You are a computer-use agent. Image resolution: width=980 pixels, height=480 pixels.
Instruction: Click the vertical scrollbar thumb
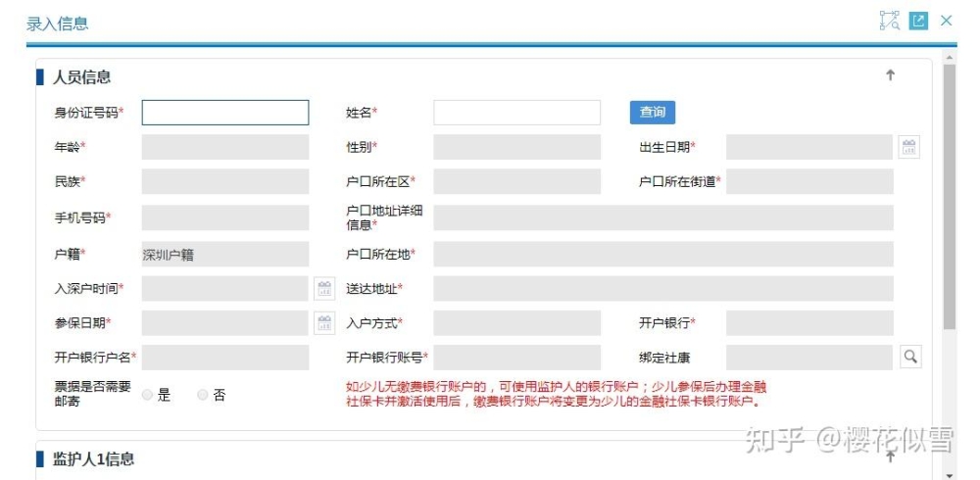coord(950,196)
